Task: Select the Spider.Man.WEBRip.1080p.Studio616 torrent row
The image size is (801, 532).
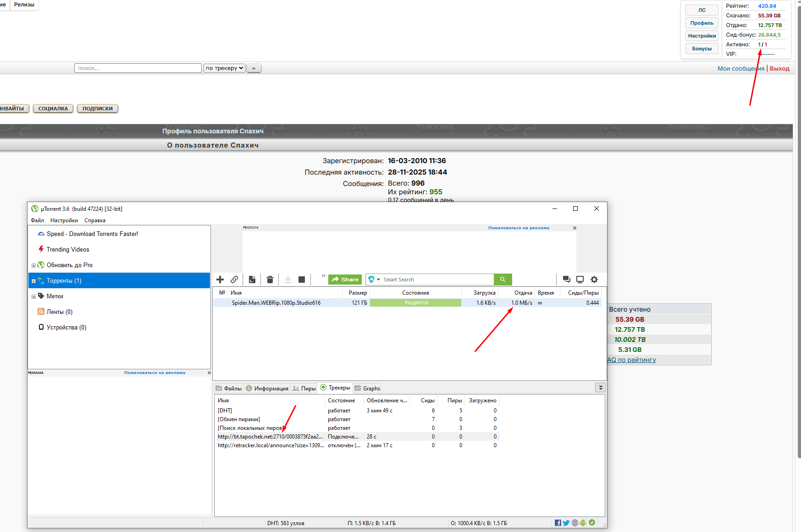Action: click(276, 303)
